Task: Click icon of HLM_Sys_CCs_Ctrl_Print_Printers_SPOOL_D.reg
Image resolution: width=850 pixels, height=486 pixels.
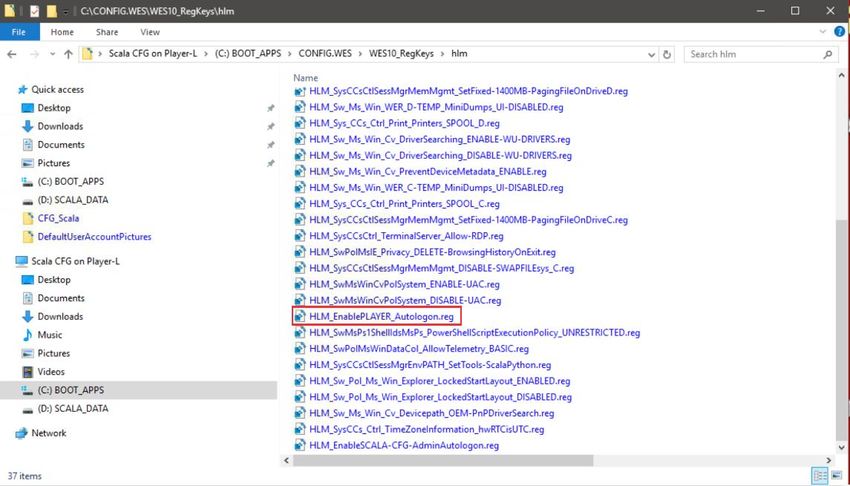Action: pos(300,123)
